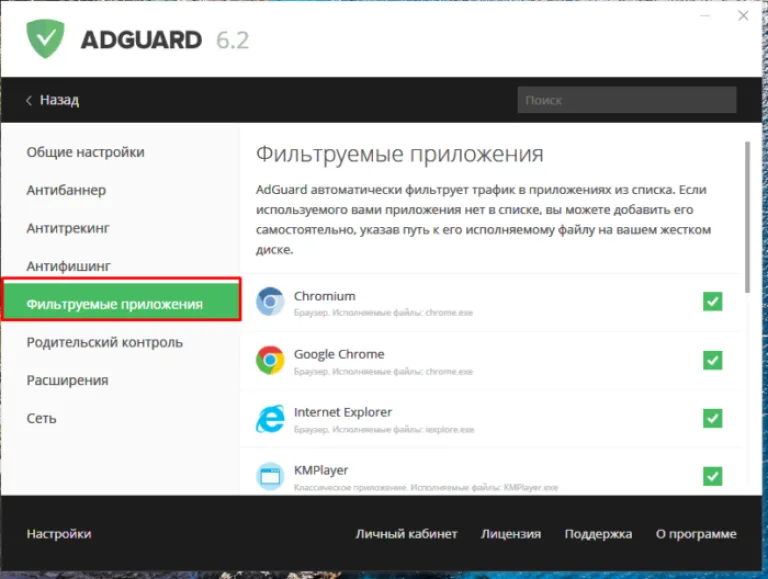The height and width of the screenshot is (579, 768).
Task: Close the AdGuard window
Action: pos(743,16)
